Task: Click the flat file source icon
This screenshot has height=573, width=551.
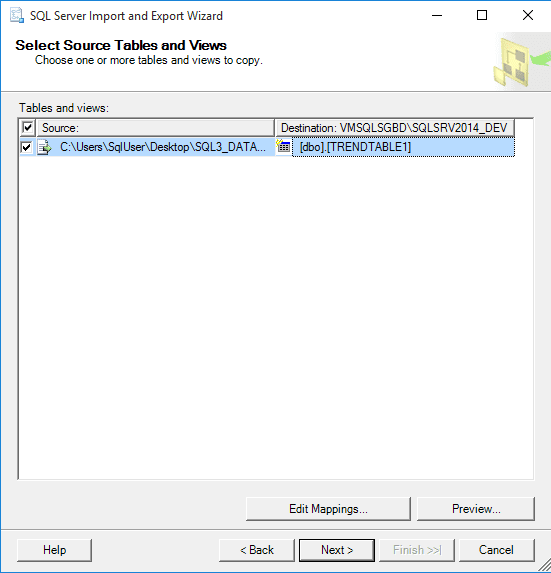Action: pyautogui.click(x=45, y=147)
